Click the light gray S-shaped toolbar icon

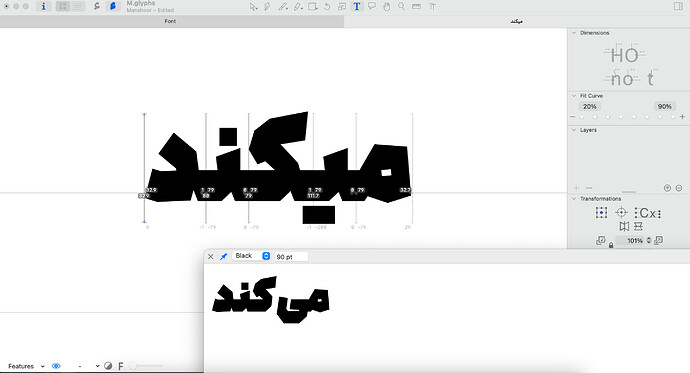coord(97,6)
